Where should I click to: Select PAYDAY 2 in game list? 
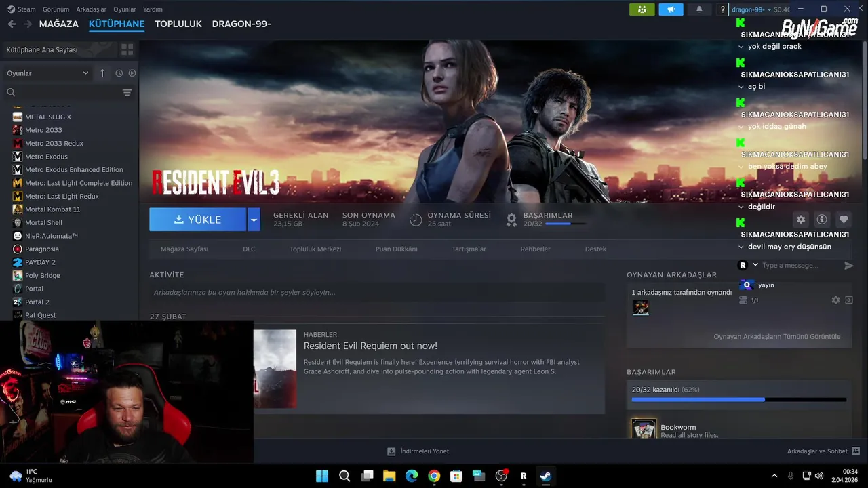tap(40, 262)
